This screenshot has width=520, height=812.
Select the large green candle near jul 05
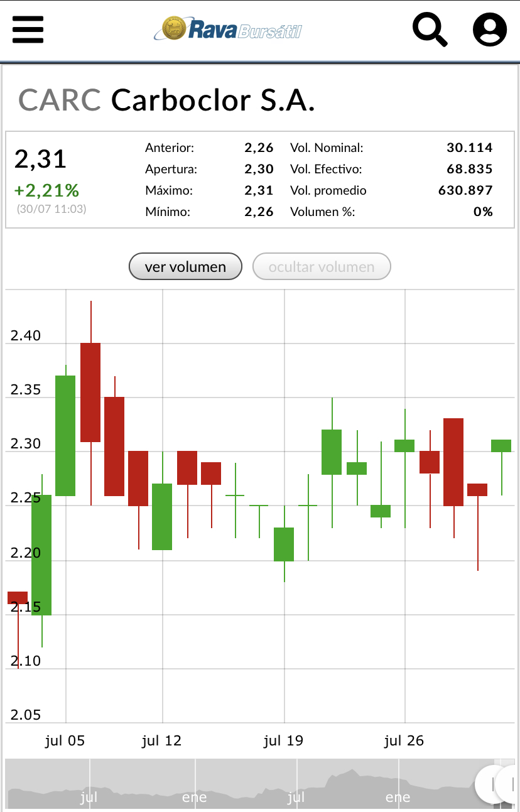65,435
